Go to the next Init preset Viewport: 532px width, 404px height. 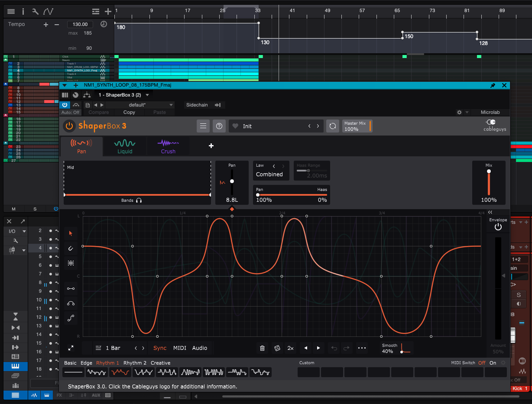[318, 126]
